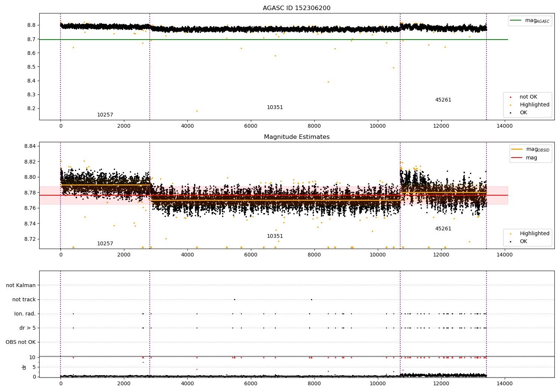Screen dimensions: 560x392
Task: Click x-tick 2000 under the bottom plot
Action: 124,384
